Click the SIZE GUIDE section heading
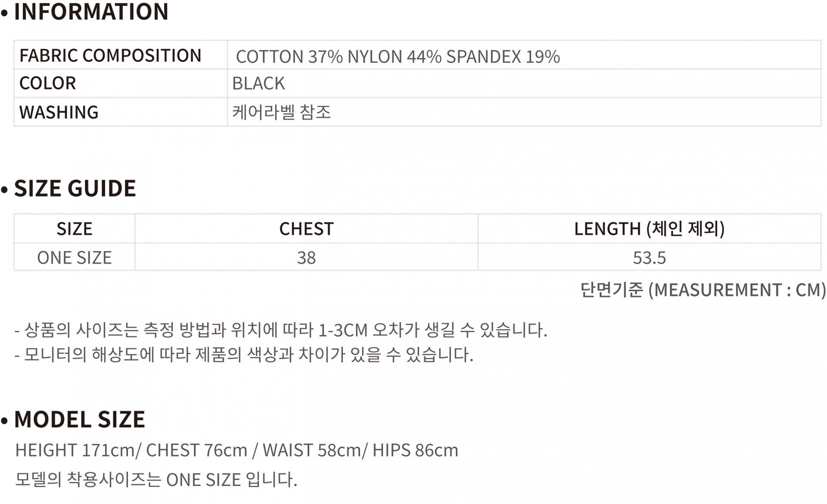This screenshot has height=504, width=827. coord(75,188)
